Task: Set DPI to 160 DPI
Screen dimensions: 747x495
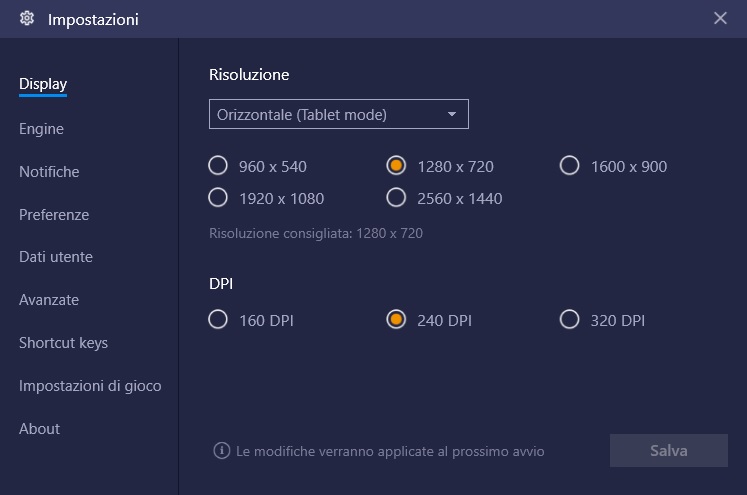Action: coord(218,320)
